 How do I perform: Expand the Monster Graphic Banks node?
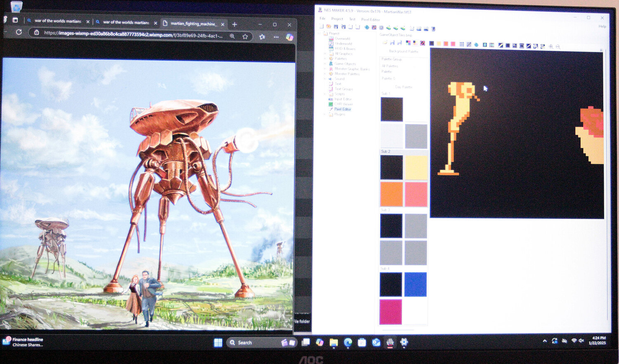coord(325,69)
